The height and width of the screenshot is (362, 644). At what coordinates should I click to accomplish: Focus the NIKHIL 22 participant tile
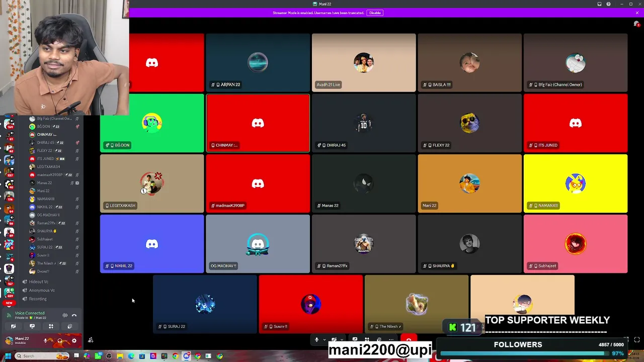(x=152, y=244)
